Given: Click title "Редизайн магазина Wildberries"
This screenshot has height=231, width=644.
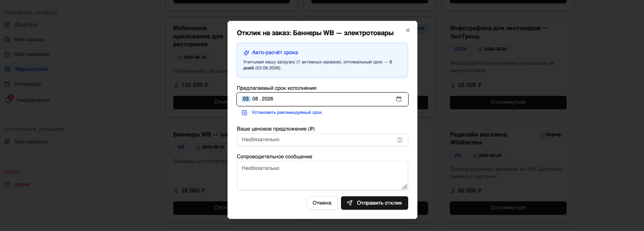Looking at the screenshot, I should tap(479, 138).
